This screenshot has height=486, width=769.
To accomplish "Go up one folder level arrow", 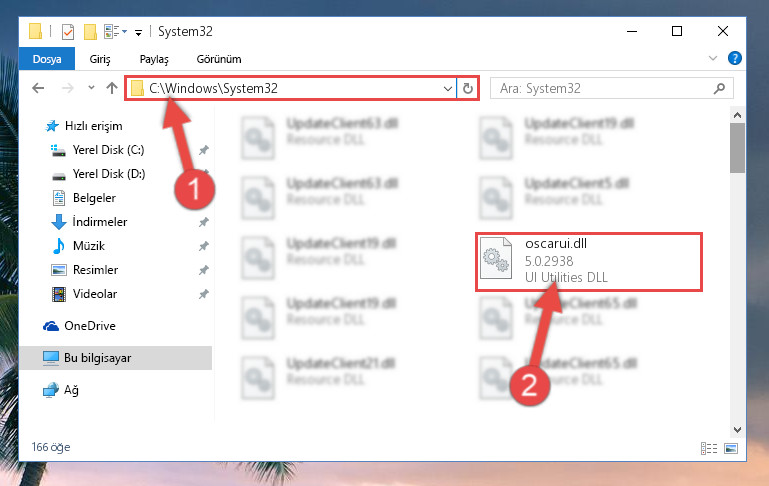I will point(112,88).
